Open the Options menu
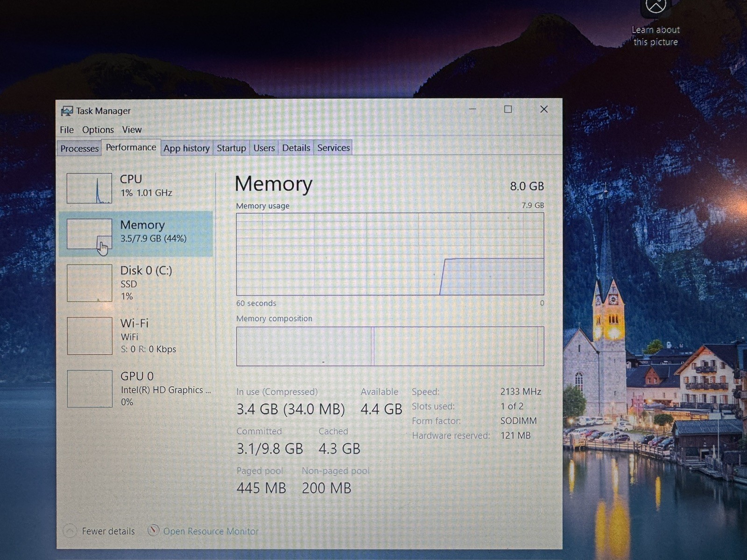Image resolution: width=747 pixels, height=560 pixels. 98,130
